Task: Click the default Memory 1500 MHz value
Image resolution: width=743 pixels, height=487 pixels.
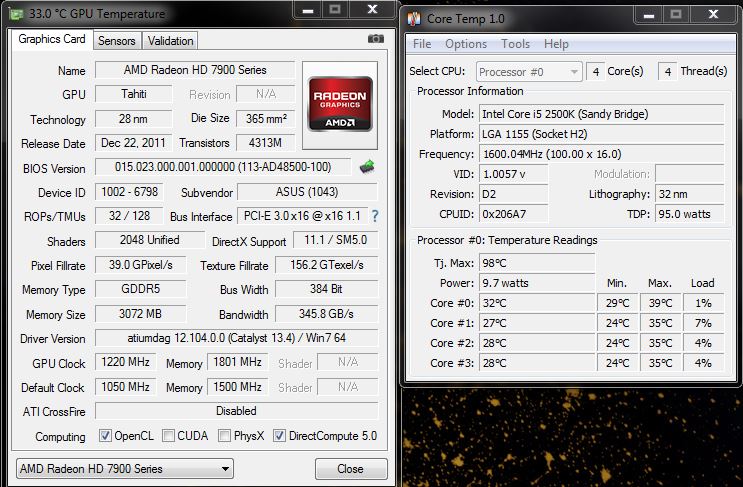Action: (x=237, y=387)
